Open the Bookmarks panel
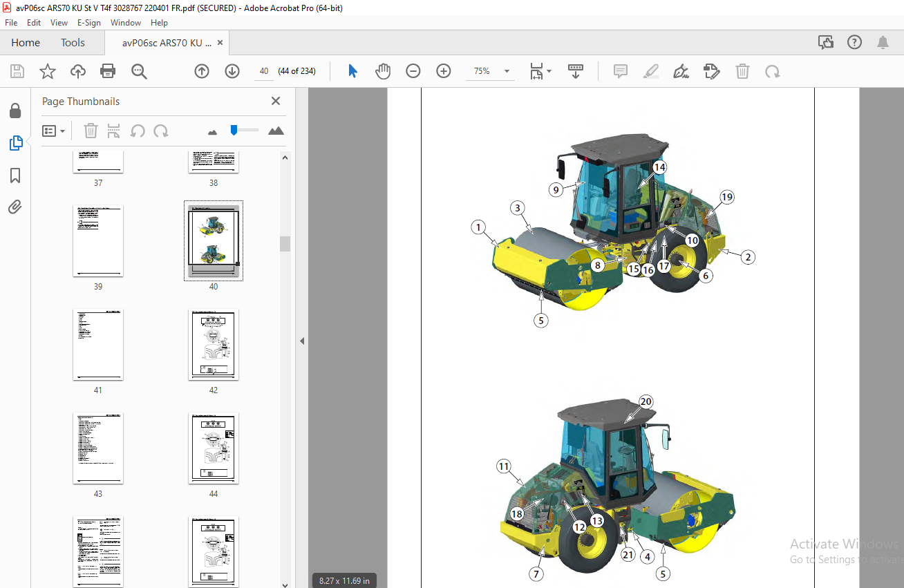The width and height of the screenshot is (904, 588). tap(15, 176)
